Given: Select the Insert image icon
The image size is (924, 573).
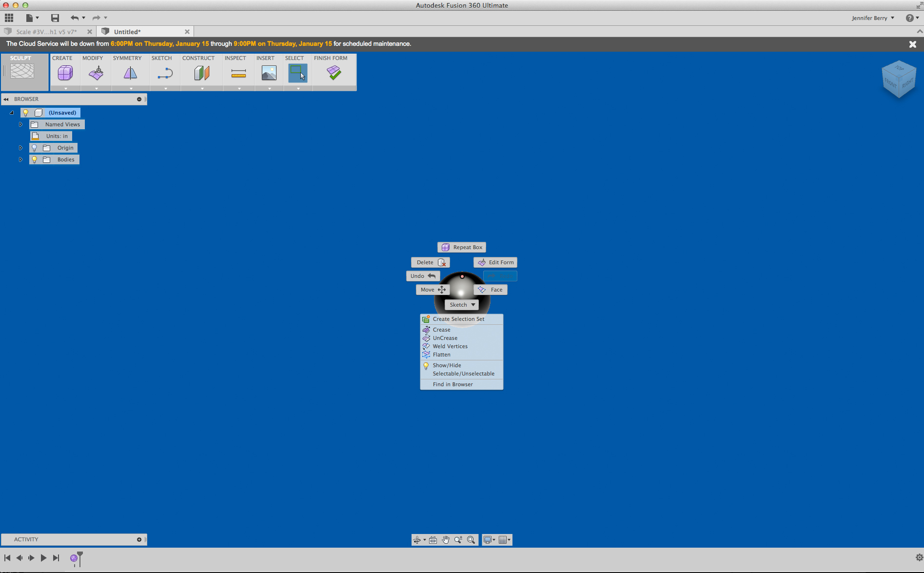Looking at the screenshot, I should [x=269, y=73].
